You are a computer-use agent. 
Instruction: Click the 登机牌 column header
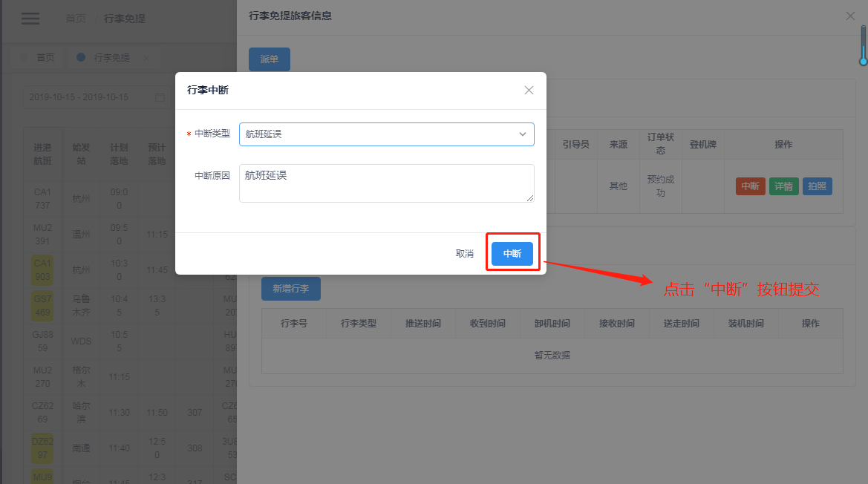(703, 144)
